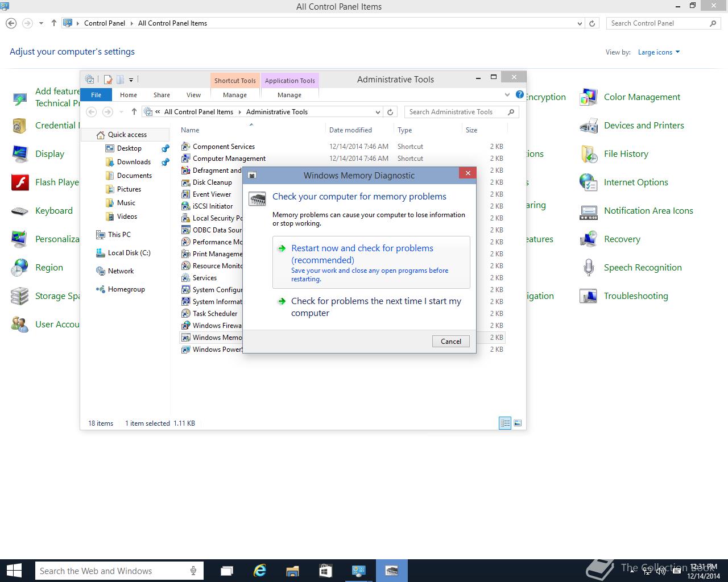
Task: Open Store icon on taskbar
Action: pyautogui.click(x=325, y=571)
